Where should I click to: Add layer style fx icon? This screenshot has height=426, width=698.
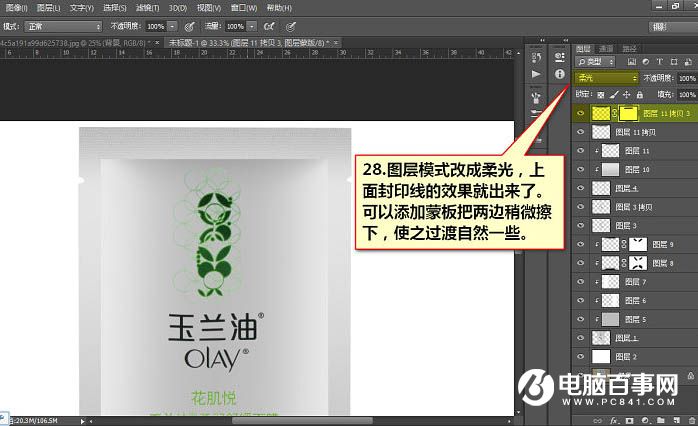point(614,420)
